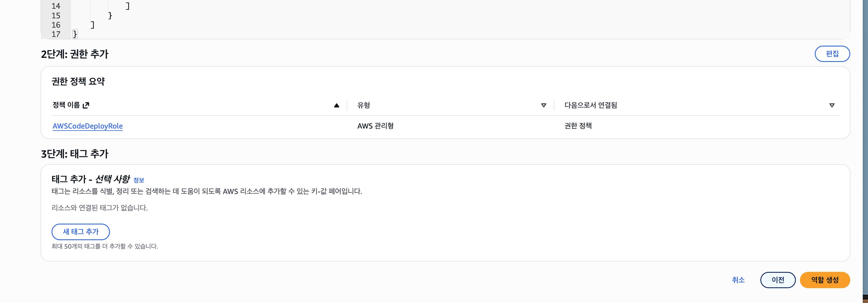Click the 유형 column header label
Screen dimensions: 868x303
click(364, 105)
